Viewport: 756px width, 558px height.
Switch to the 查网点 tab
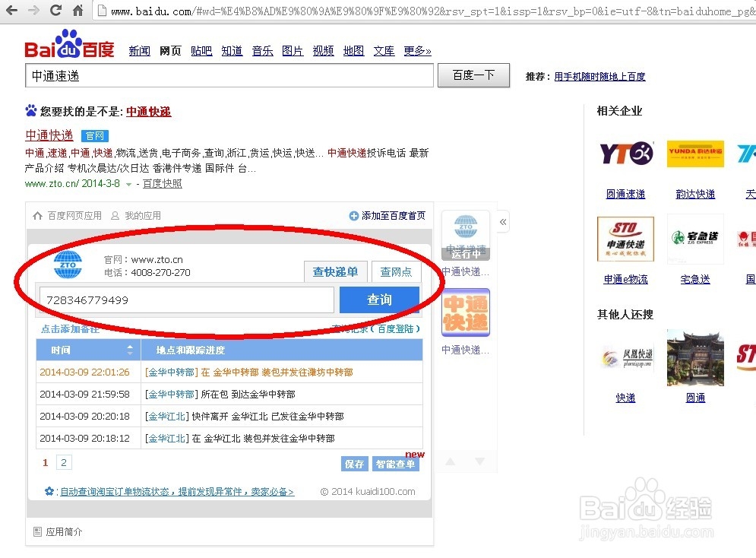pyautogui.click(x=396, y=271)
